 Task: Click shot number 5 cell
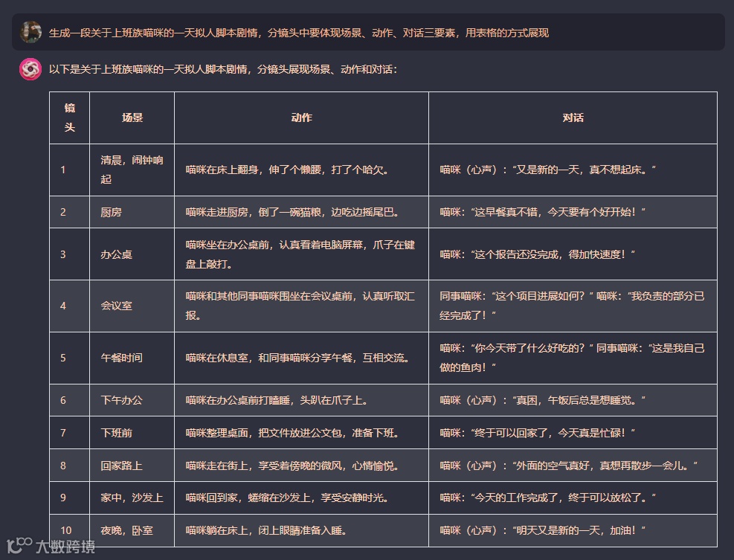[69, 358]
